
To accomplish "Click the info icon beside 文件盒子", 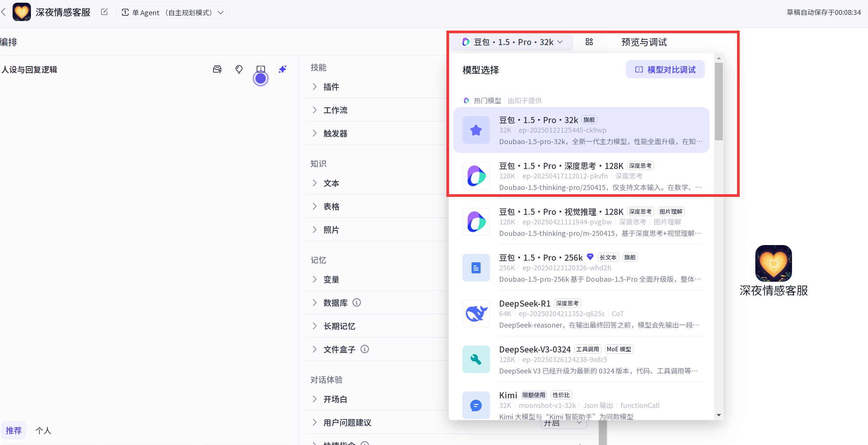I will tap(365, 349).
